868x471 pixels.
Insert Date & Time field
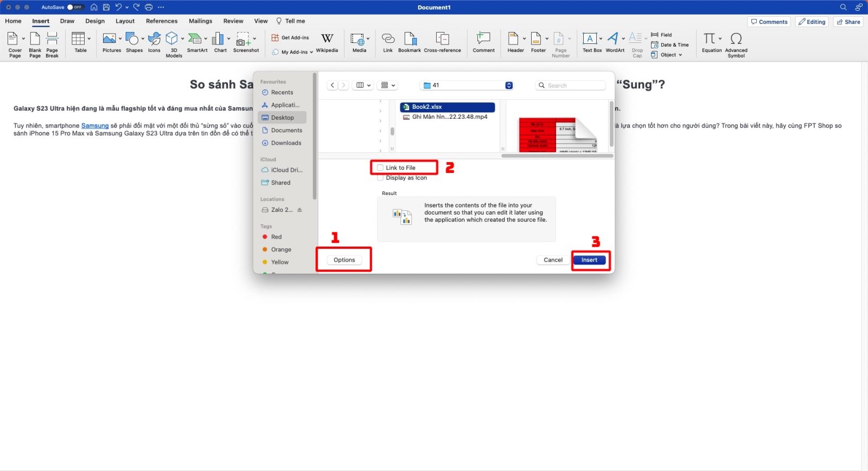coord(670,45)
